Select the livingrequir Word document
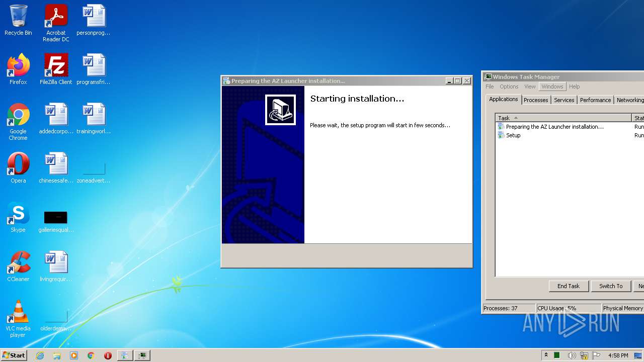Image resolution: width=644 pixels, height=362 pixels. [56, 266]
